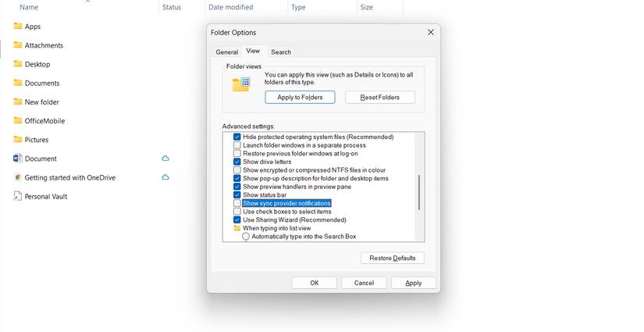Click Cancel in Folder Options
Viewport: 644px width, 332px height.
(364, 283)
